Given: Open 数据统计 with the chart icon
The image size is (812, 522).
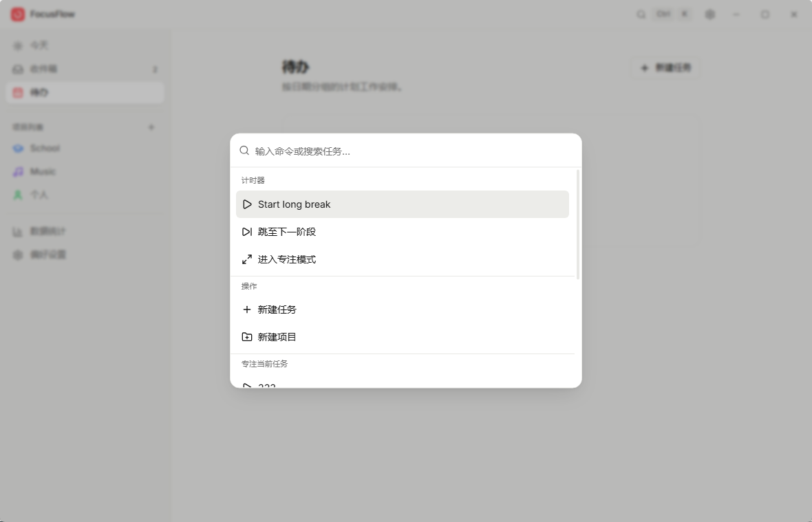Looking at the screenshot, I should 85,231.
